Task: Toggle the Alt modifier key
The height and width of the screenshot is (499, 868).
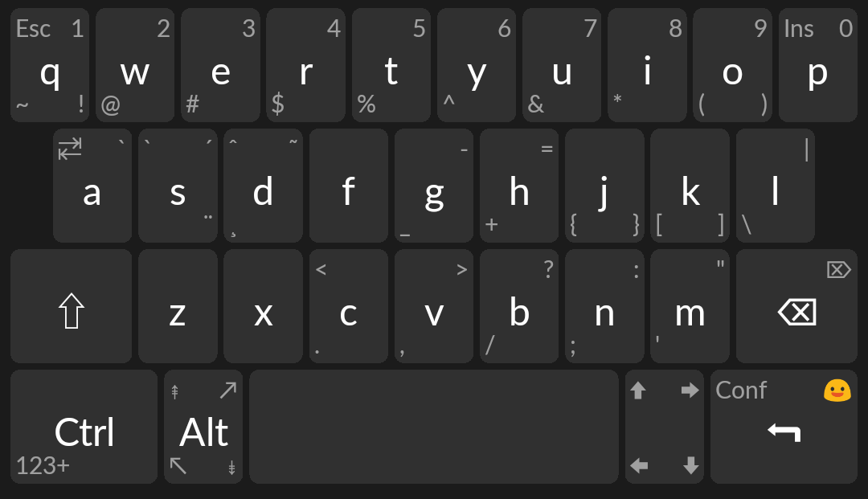Action: (x=203, y=427)
